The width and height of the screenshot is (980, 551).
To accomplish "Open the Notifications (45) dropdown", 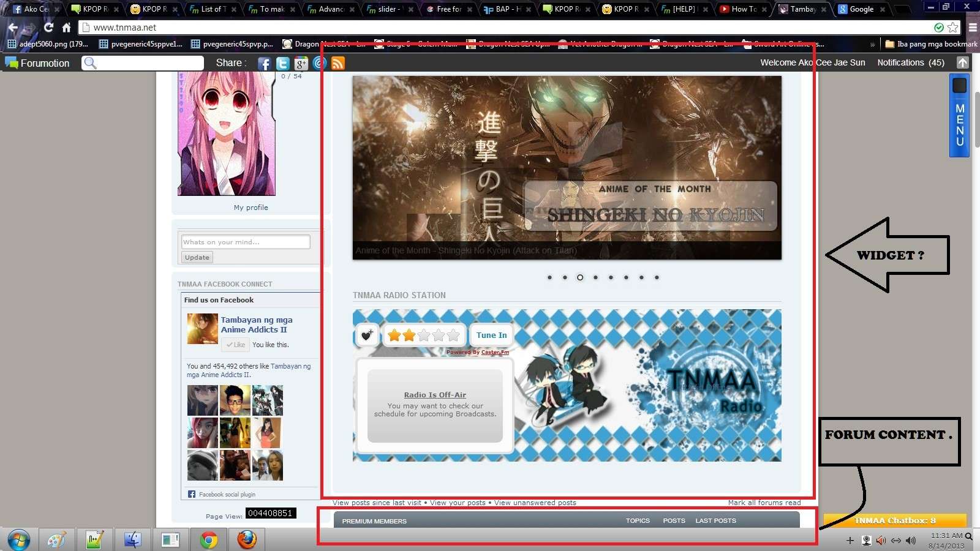I will pyautogui.click(x=911, y=62).
